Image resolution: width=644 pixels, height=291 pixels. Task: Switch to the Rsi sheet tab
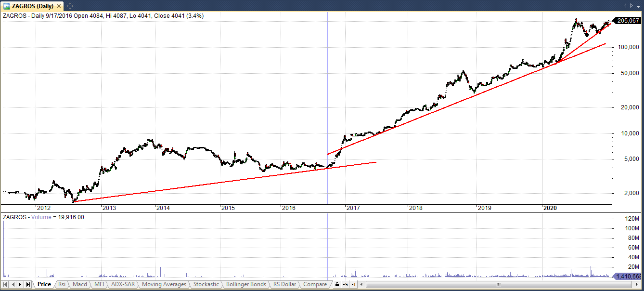62,284
